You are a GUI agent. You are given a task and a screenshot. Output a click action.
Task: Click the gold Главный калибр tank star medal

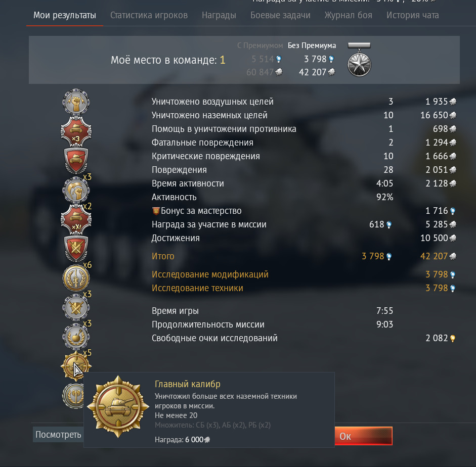coord(76,366)
